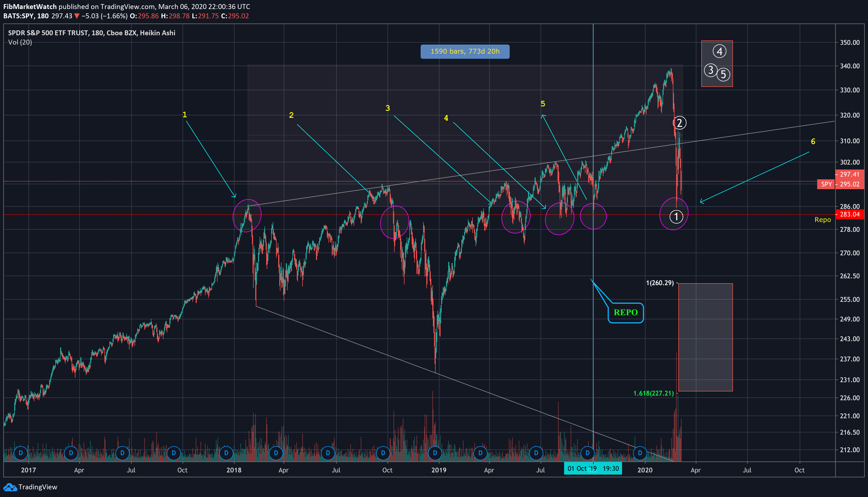Click the 'C:295.02' close value

point(235,16)
